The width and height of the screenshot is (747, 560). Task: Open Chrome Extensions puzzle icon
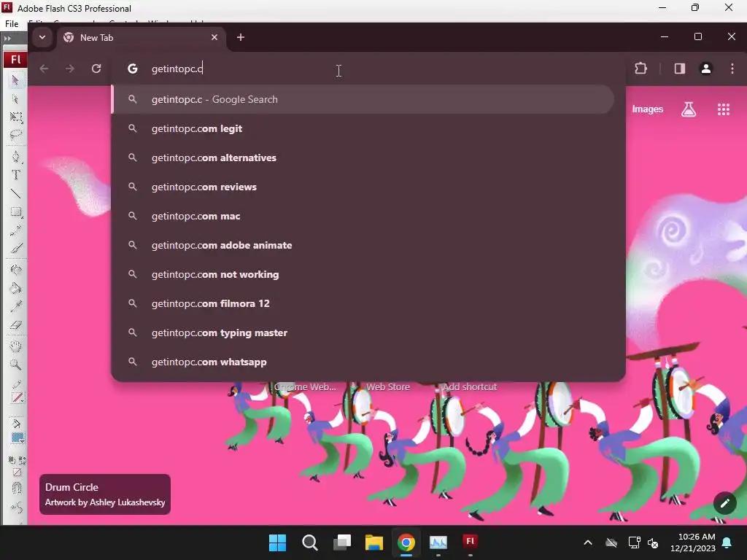click(x=640, y=69)
